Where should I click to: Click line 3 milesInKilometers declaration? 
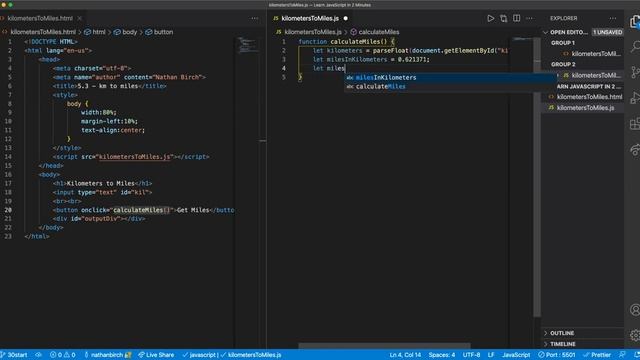pyautogui.click(x=371, y=60)
